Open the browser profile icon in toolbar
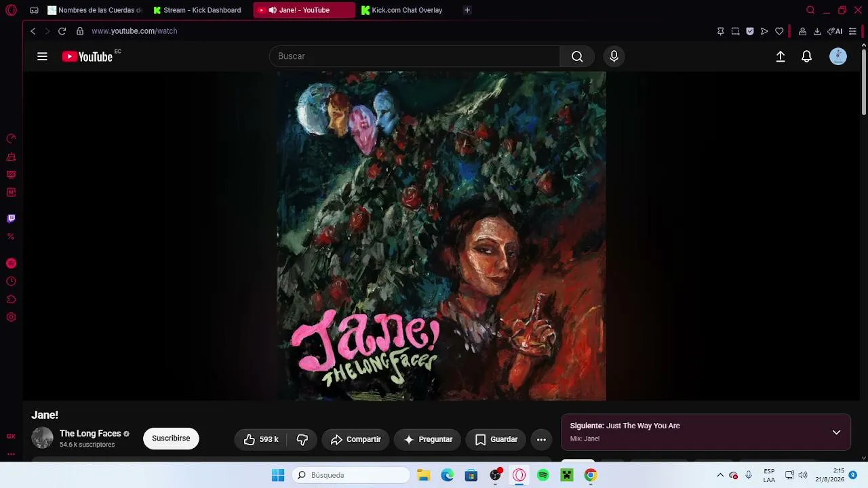Screen dimensions: 868x488 (x=802, y=31)
